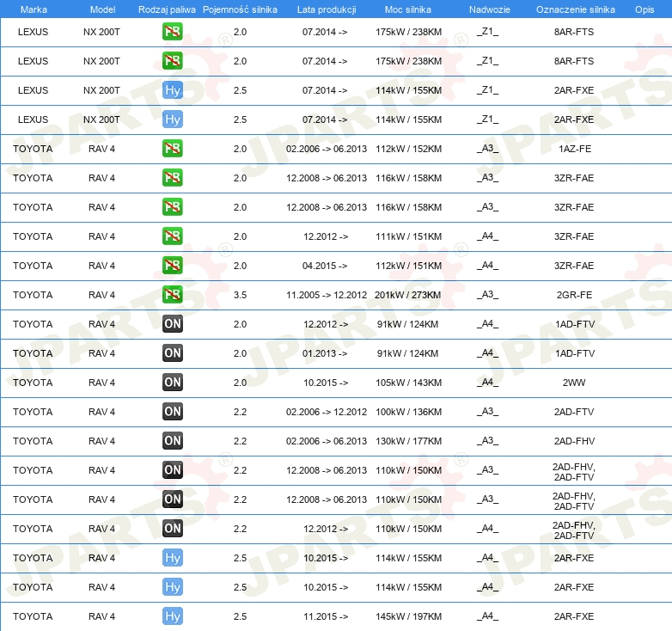Click the PB fuel icon for the 3.5 2GR-FE engine
Viewport: 672px width, 631px height.
(x=173, y=295)
